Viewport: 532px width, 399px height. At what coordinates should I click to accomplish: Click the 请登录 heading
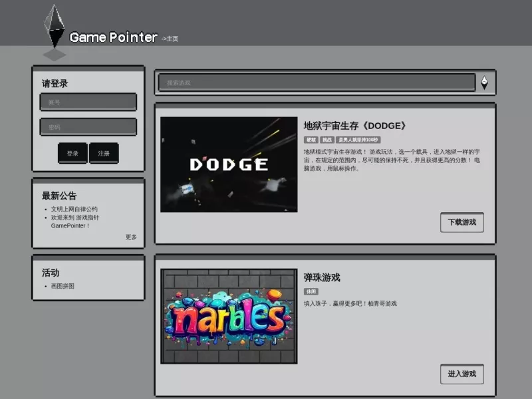55,83
